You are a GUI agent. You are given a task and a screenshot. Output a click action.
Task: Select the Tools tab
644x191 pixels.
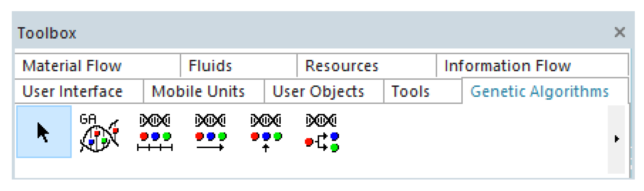411,92
